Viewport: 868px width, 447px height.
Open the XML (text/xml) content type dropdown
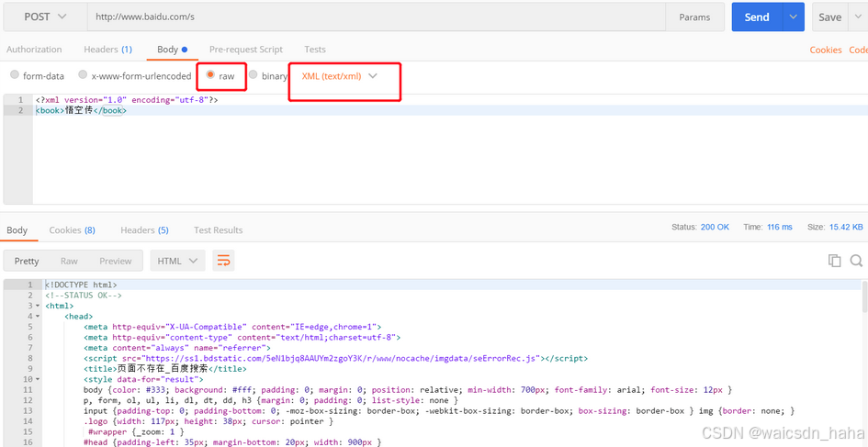(x=339, y=76)
